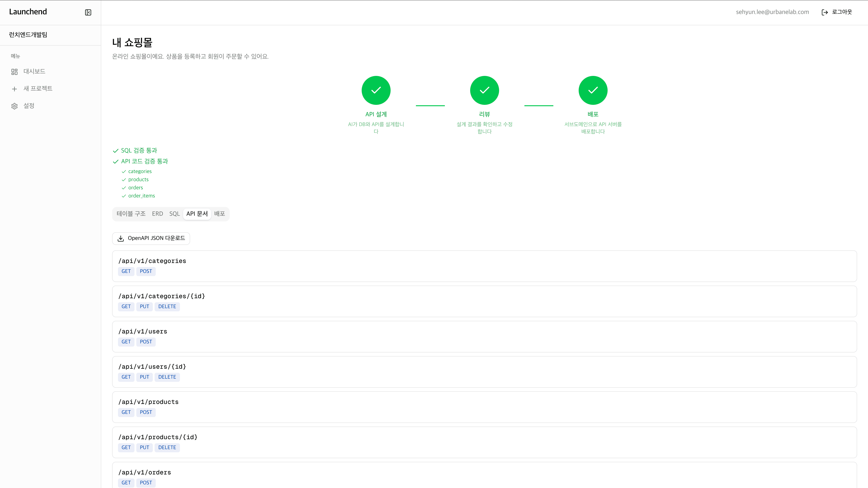This screenshot has width=868, height=488.
Task: Expand the /api/v1/products/{id} endpoint path
Action: [x=158, y=437]
